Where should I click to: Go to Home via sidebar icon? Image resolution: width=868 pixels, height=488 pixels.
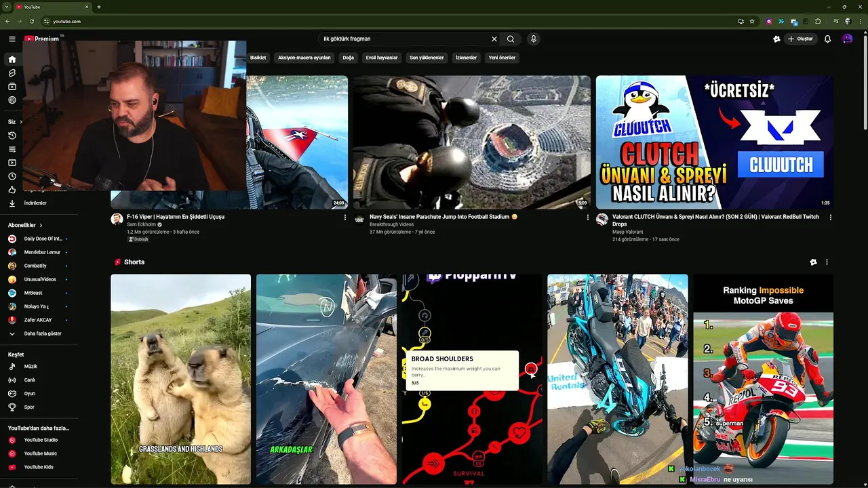[x=12, y=60]
